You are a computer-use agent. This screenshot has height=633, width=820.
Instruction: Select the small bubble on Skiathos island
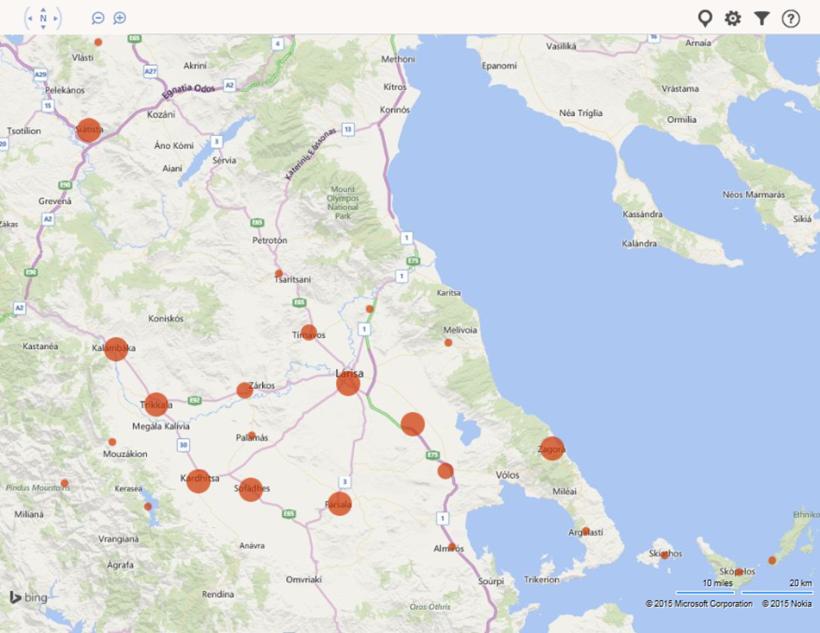point(665,555)
